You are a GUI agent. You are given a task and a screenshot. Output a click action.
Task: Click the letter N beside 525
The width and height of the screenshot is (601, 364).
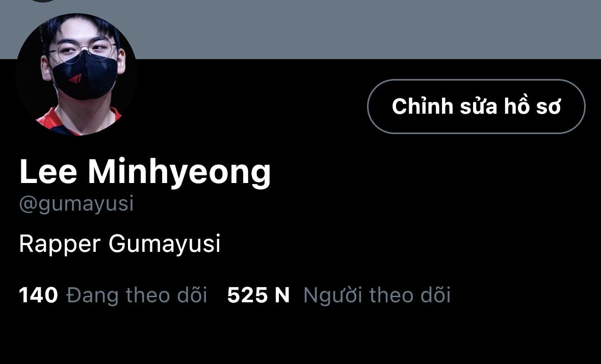click(x=282, y=295)
